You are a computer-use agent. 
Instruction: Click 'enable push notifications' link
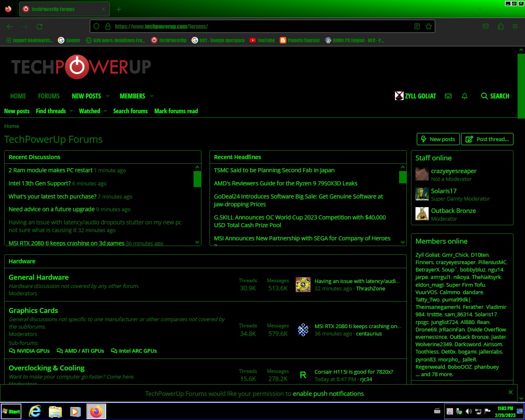click(x=328, y=394)
